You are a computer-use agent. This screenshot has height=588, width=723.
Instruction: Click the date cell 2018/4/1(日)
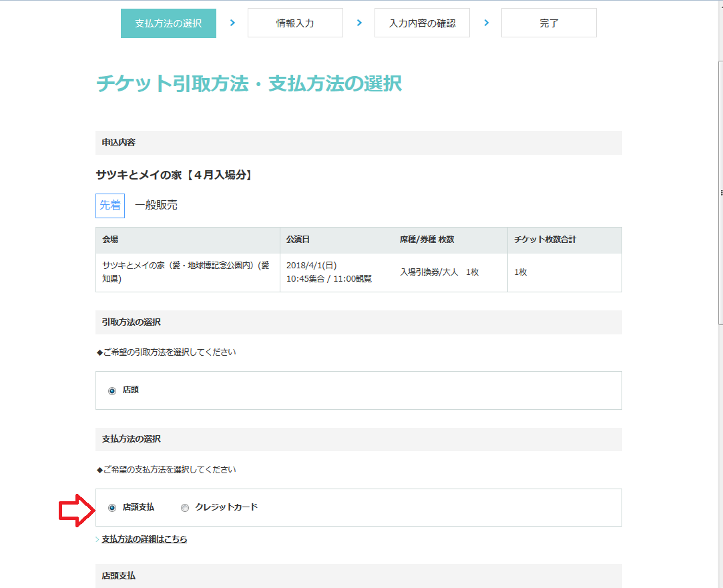(x=312, y=266)
